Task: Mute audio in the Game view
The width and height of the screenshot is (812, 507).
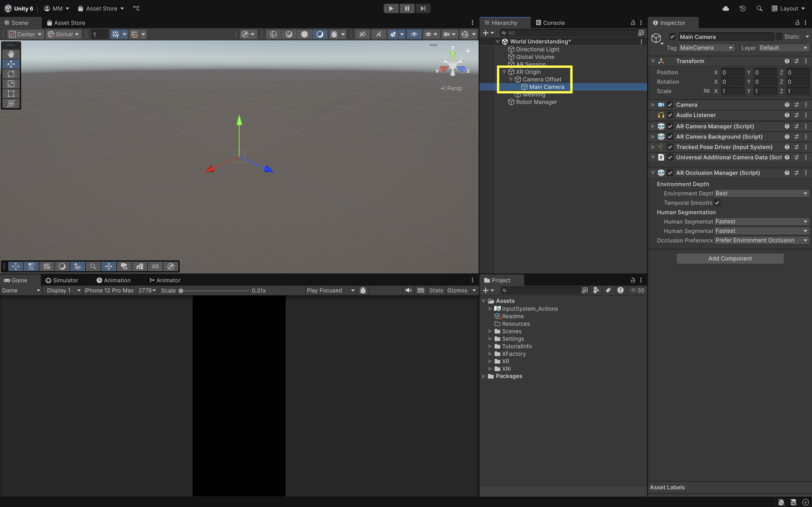Action: 408,290
